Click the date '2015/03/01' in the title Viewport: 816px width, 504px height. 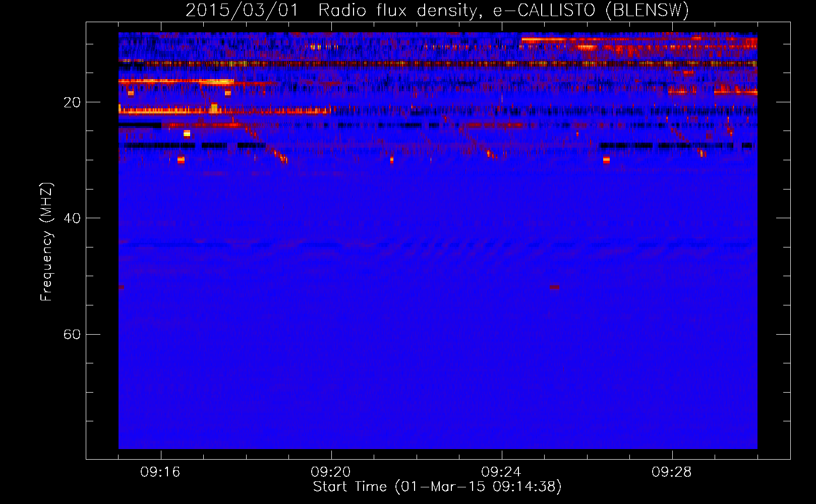pyautogui.click(x=242, y=10)
